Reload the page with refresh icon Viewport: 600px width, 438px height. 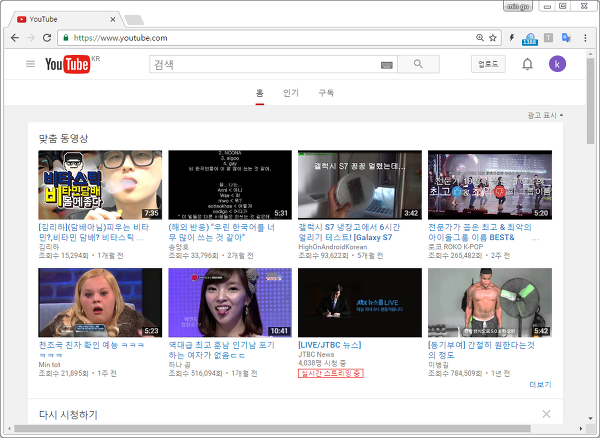pos(47,38)
